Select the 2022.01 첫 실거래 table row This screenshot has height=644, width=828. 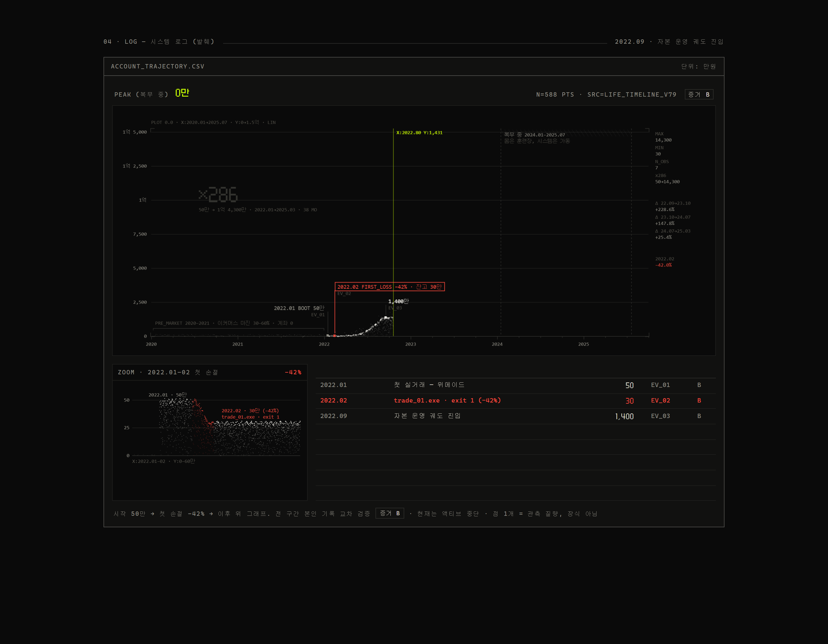pyautogui.click(x=515, y=385)
